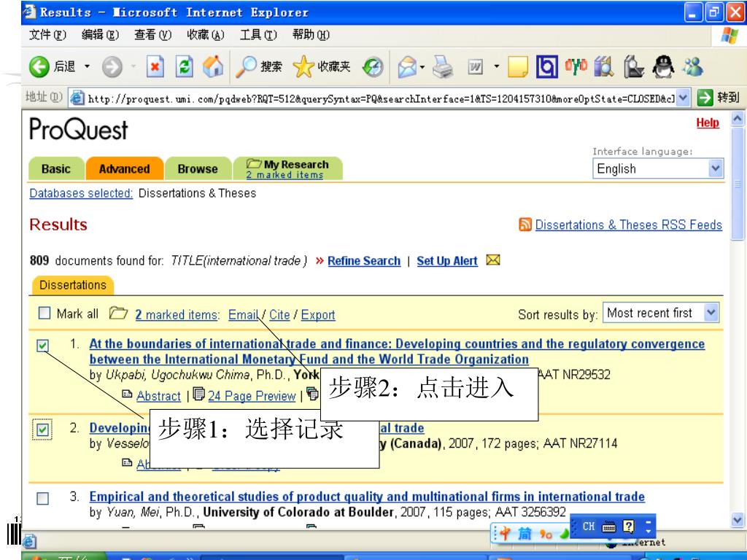Open Dissertations & Theses RSS Feeds link

click(628, 225)
